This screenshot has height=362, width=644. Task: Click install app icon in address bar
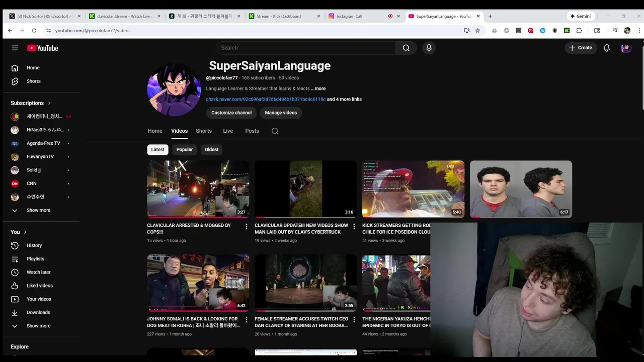point(466,31)
